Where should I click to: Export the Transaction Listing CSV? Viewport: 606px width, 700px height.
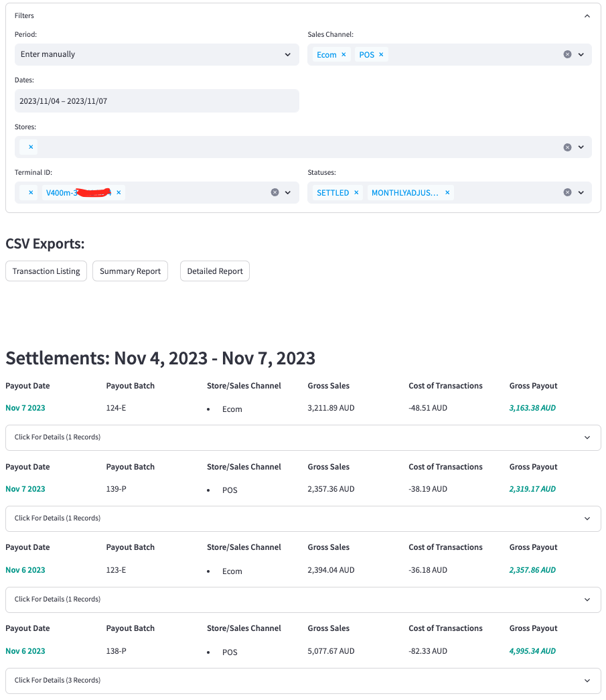tap(46, 271)
